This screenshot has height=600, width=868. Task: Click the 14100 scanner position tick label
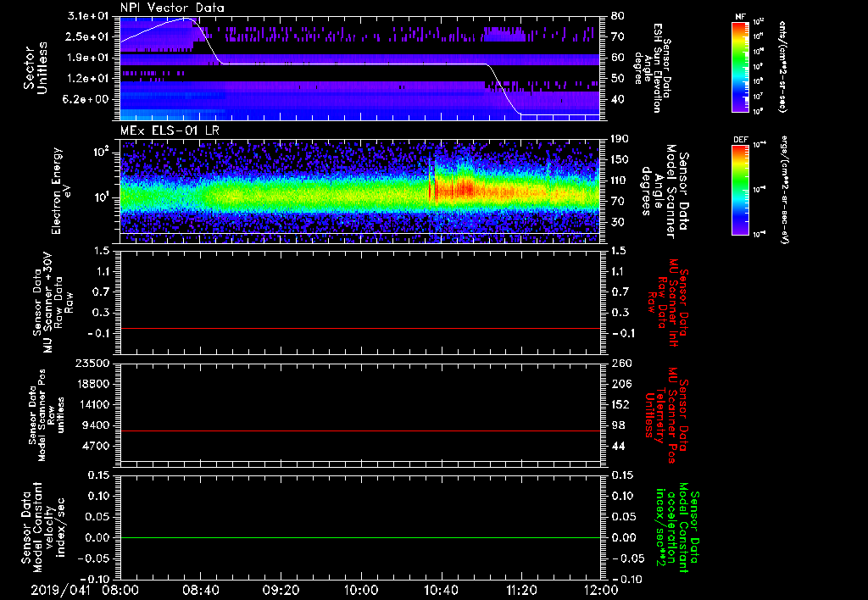click(92, 404)
